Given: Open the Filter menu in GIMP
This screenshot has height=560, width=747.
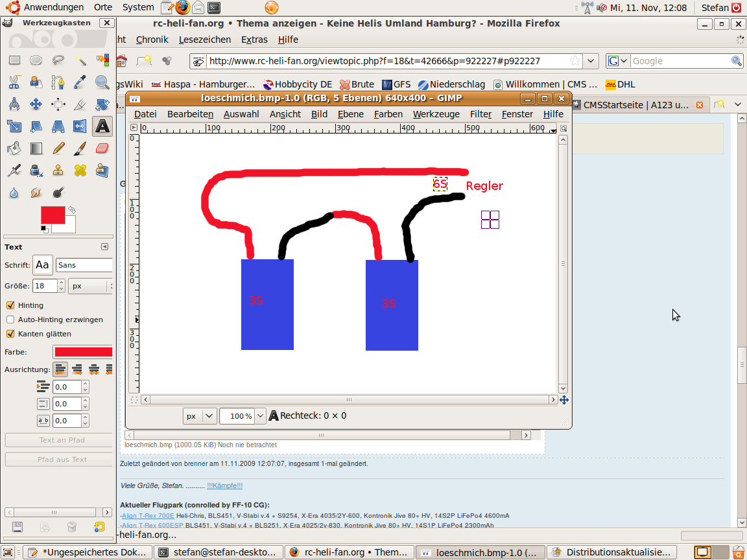Looking at the screenshot, I should [x=480, y=114].
